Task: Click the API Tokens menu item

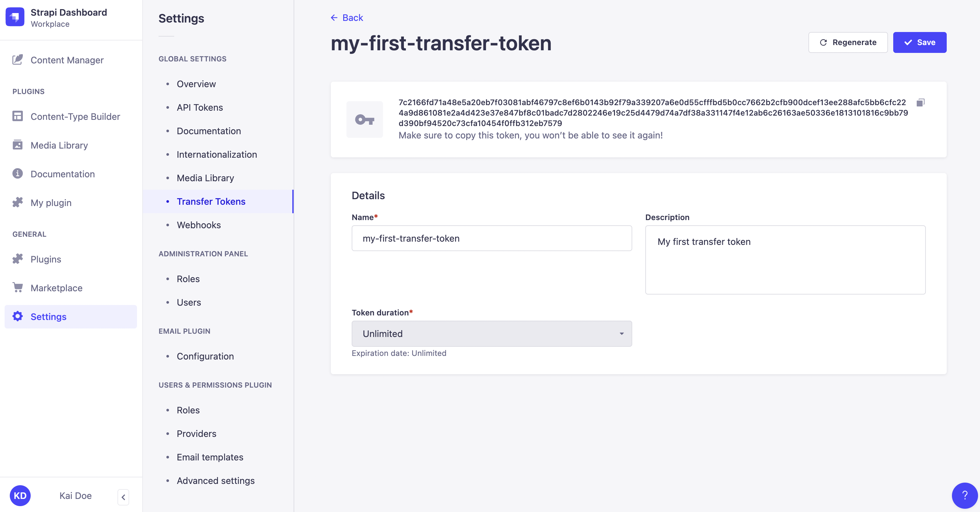Action: point(200,107)
